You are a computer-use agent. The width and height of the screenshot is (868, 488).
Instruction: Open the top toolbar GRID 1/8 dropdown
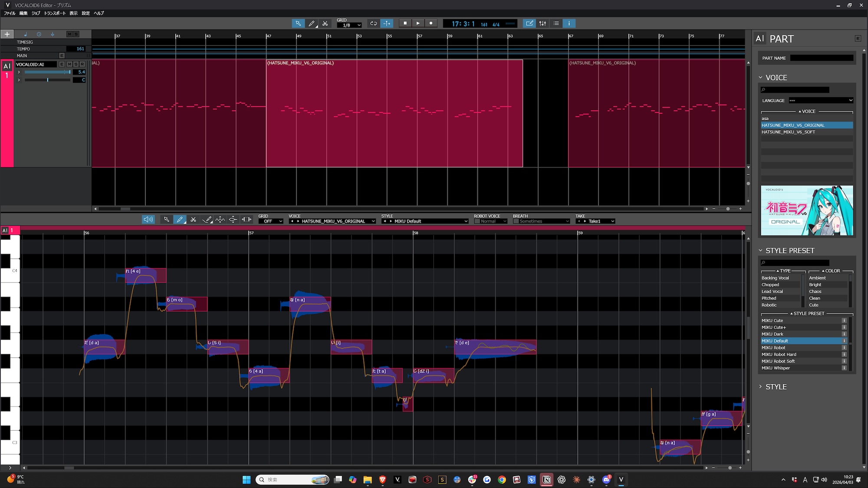click(x=349, y=25)
